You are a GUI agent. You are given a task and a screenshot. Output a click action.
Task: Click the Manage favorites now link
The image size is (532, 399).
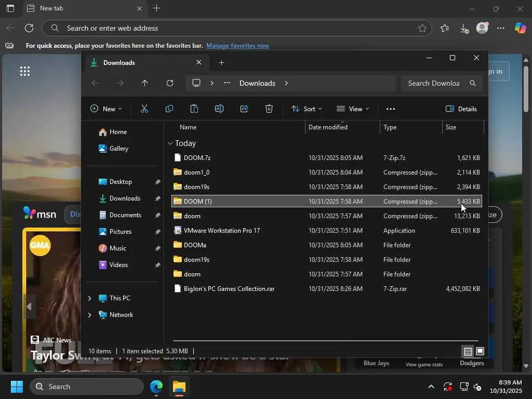pos(237,46)
